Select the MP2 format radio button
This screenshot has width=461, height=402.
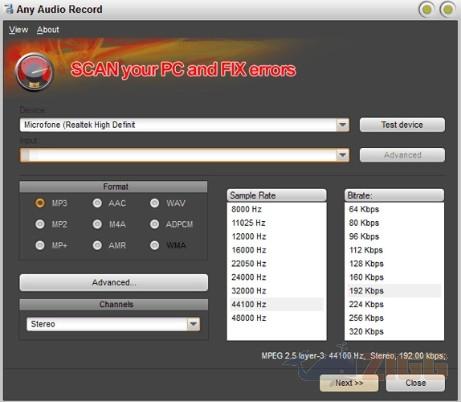[x=40, y=224]
